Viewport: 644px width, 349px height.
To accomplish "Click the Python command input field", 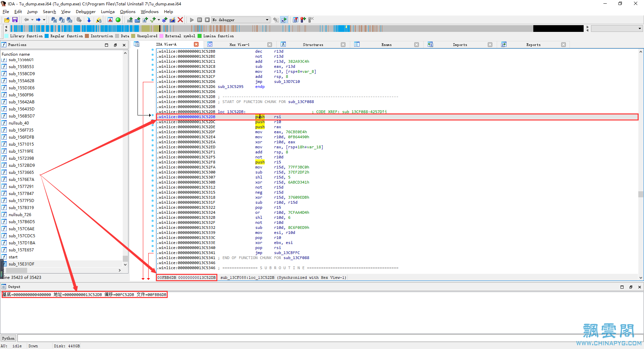I will click(330, 338).
